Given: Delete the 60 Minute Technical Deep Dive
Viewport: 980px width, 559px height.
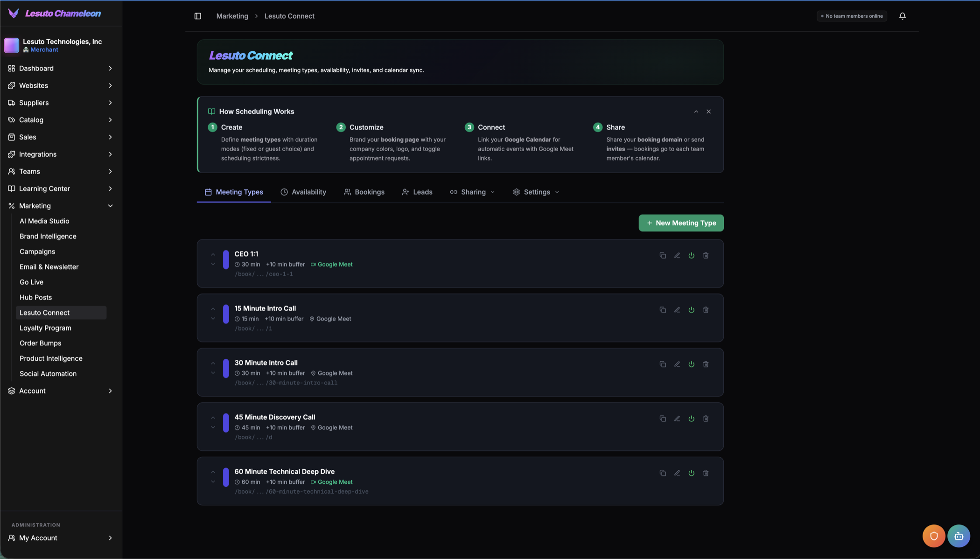Looking at the screenshot, I should point(706,473).
